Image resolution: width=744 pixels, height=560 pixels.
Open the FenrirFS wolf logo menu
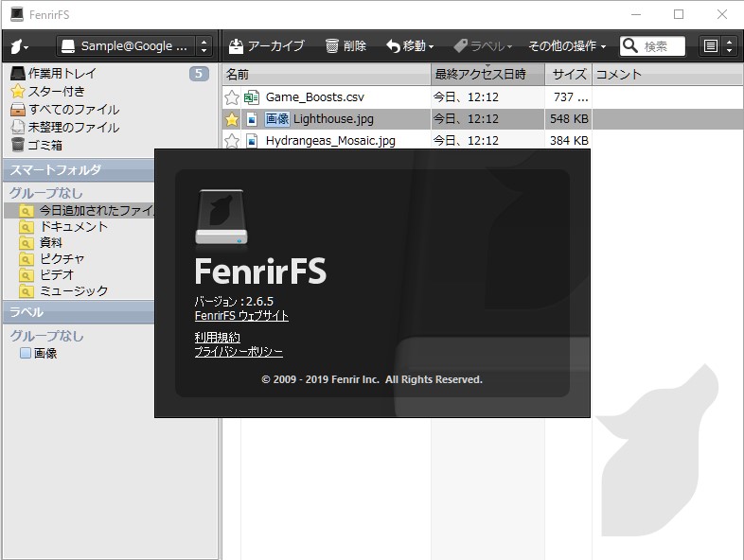coord(20,46)
